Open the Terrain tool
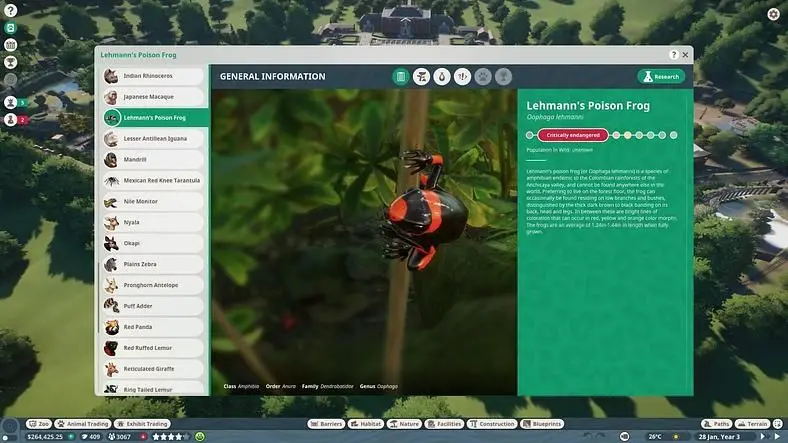This screenshot has width=788, height=443. [x=752, y=424]
